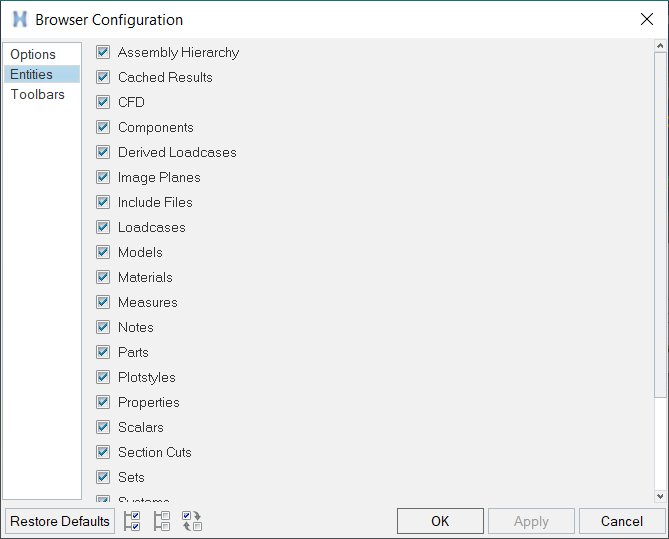
Task: Switch to the Toolbars page
Action: (x=38, y=94)
